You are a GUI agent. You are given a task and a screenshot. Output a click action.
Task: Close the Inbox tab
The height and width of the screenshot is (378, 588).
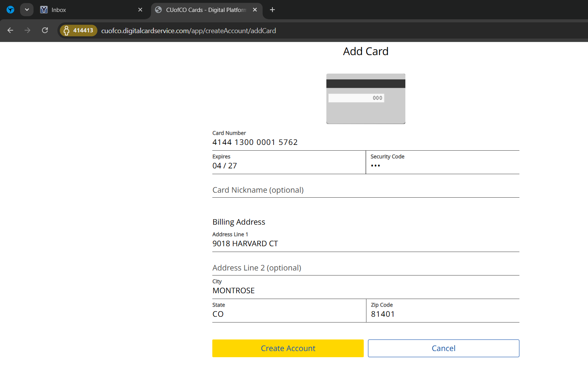[x=140, y=10]
